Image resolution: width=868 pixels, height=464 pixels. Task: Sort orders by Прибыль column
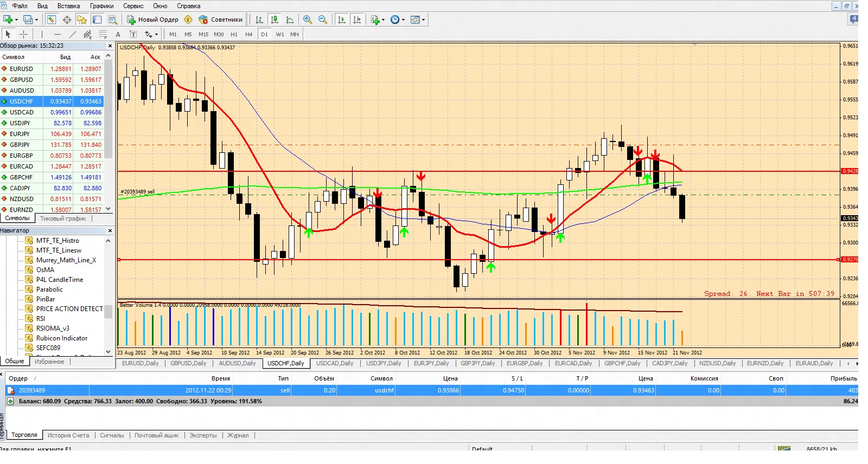843,378
